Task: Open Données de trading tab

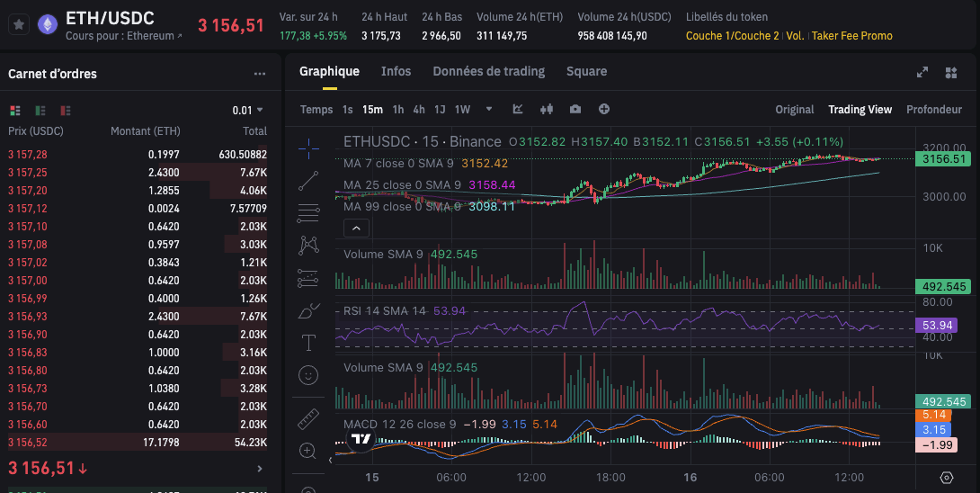Action: click(489, 71)
